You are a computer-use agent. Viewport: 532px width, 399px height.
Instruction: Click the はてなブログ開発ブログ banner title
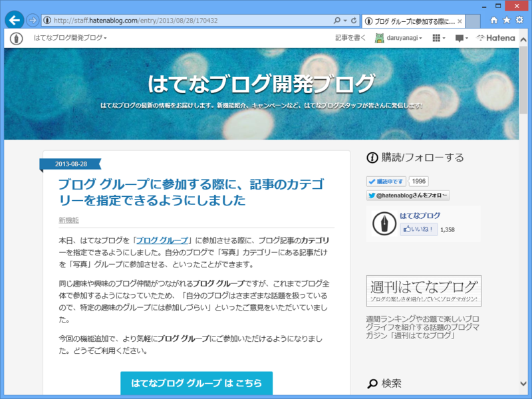261,84
